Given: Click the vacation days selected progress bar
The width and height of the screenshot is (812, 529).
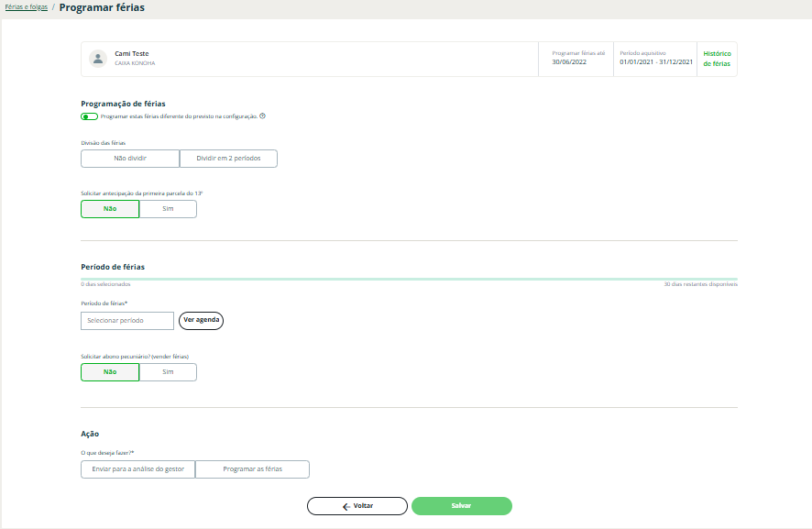Looking at the screenshot, I should [409, 279].
